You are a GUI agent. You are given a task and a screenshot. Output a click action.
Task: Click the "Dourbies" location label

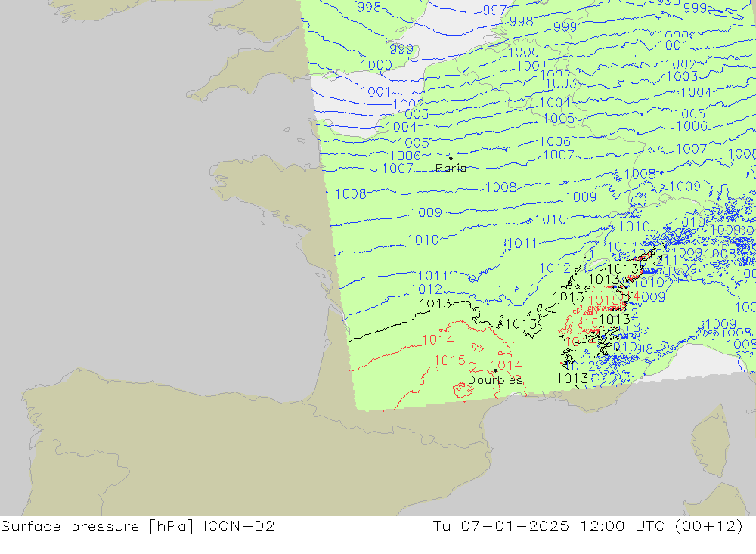click(495, 380)
